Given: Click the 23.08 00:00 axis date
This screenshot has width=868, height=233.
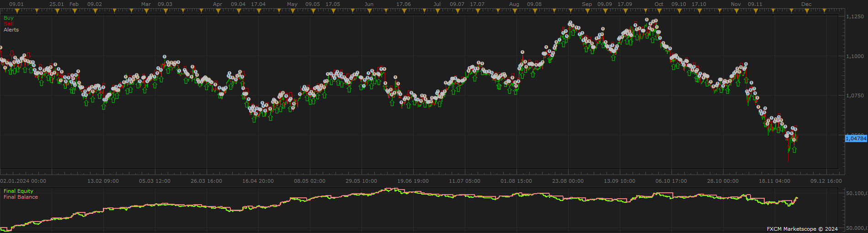Looking at the screenshot, I should (568, 181).
